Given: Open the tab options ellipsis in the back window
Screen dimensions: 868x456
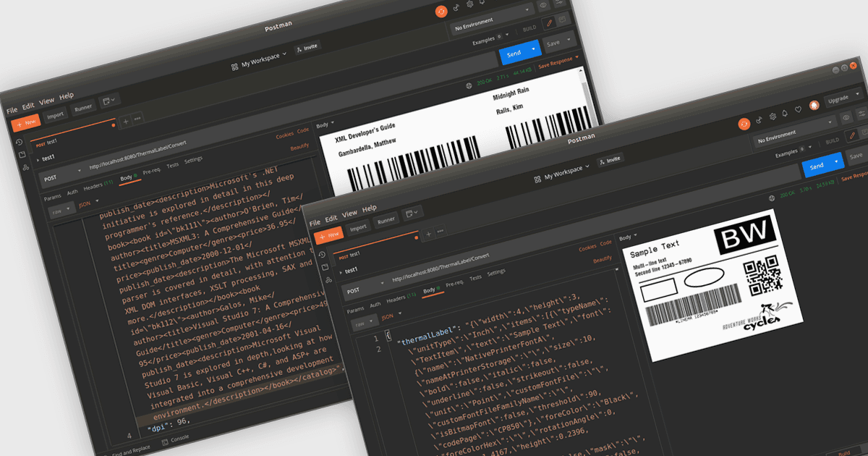Looking at the screenshot, I should pyautogui.click(x=137, y=118).
